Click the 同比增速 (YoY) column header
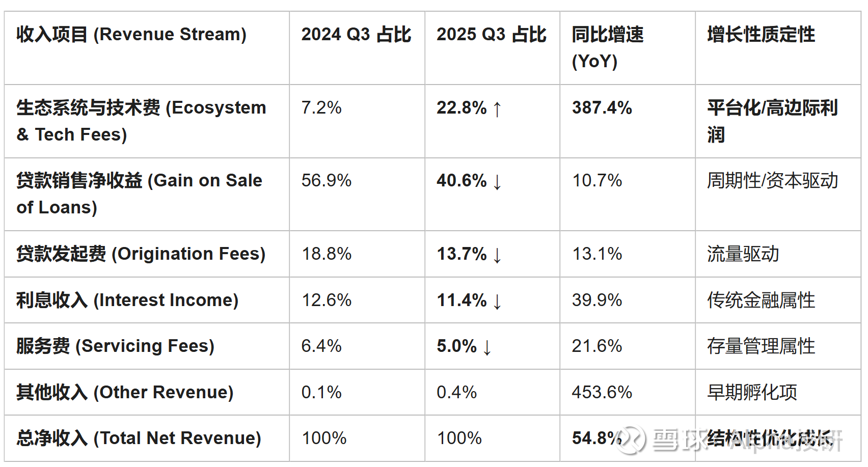 [607, 47]
